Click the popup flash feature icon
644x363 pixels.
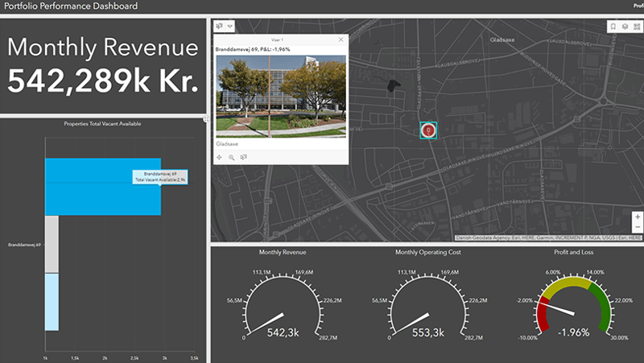(243, 157)
